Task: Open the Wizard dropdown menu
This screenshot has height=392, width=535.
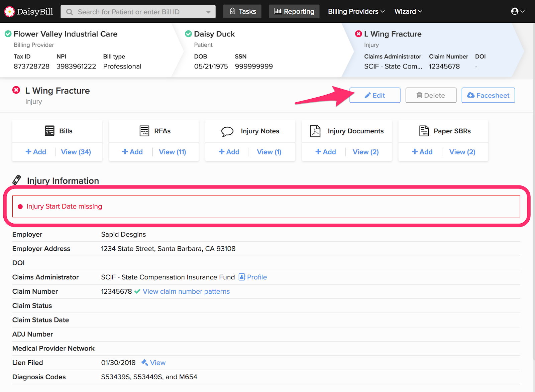Action: click(408, 11)
